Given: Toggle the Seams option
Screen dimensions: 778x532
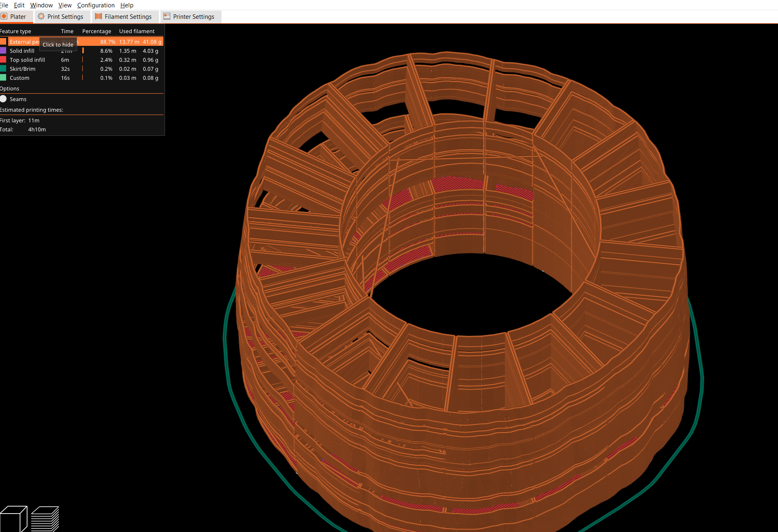Looking at the screenshot, I should point(18,99).
